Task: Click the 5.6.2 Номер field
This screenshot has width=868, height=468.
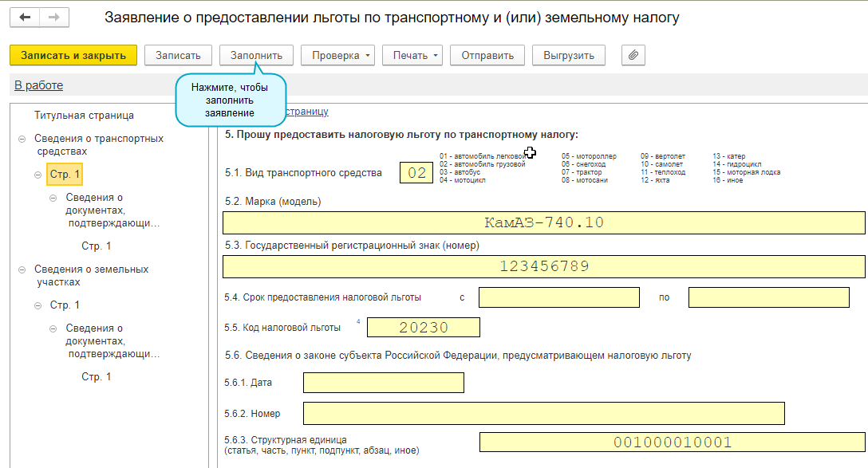Action: click(543, 413)
